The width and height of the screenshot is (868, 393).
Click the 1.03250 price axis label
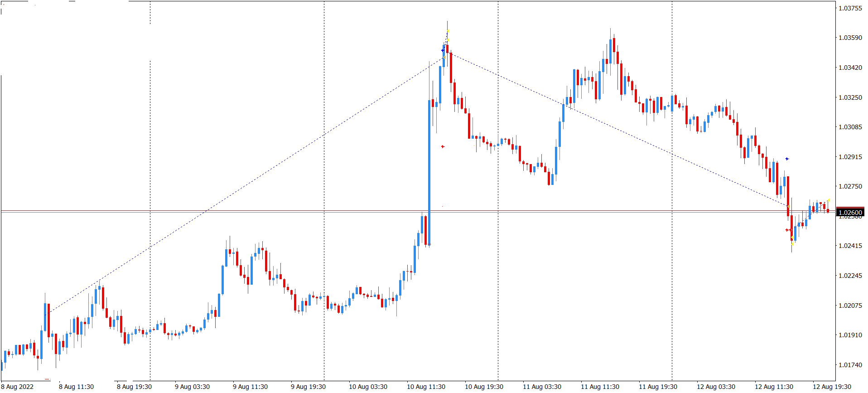click(x=850, y=97)
